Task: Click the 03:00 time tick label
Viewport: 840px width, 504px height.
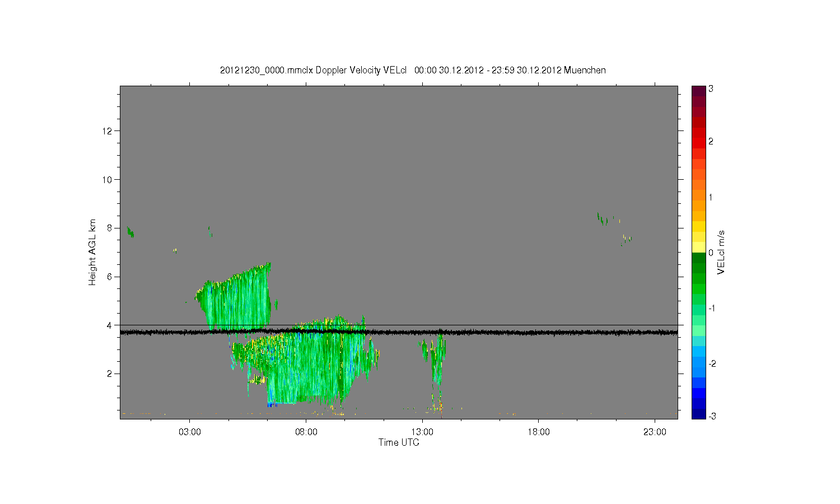Action: click(x=190, y=432)
